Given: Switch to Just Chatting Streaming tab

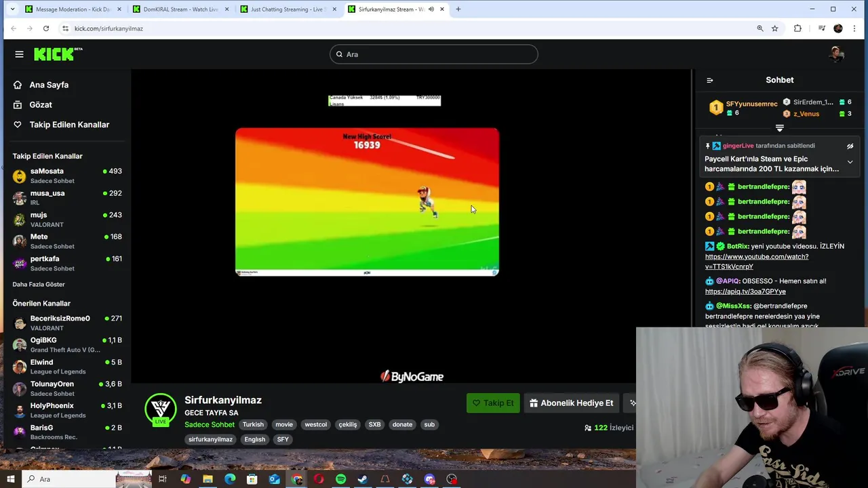Looking at the screenshot, I should click(288, 9).
